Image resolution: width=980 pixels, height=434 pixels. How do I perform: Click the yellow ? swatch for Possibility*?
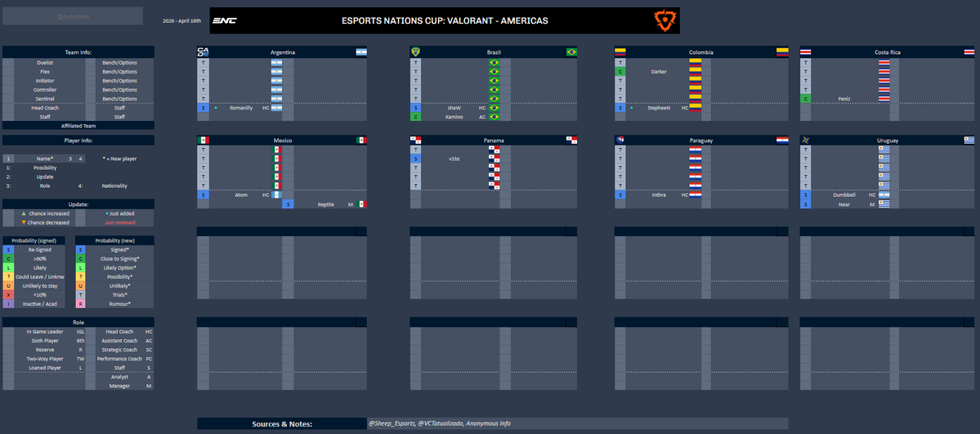81,276
